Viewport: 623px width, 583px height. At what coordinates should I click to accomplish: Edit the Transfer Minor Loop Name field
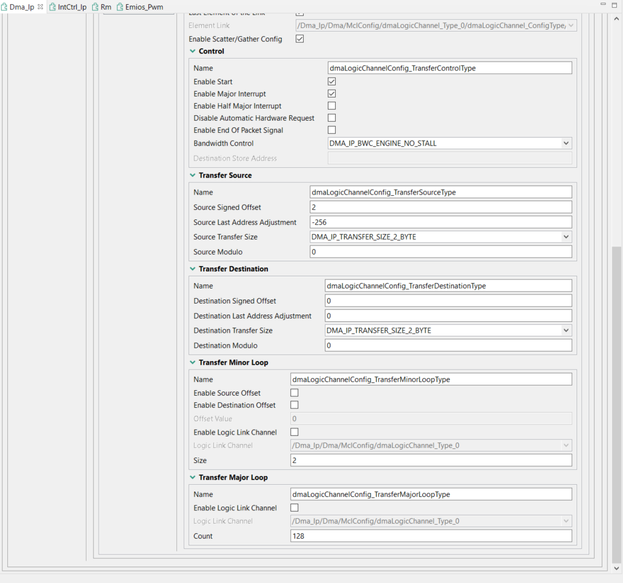click(431, 380)
